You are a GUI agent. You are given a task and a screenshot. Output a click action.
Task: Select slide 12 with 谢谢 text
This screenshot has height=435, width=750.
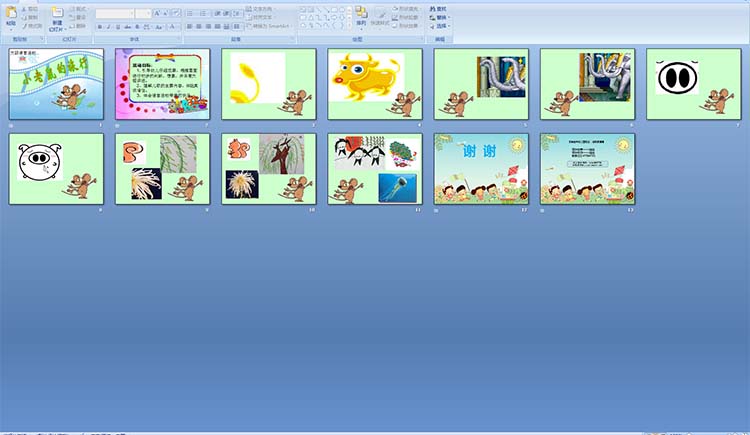[x=481, y=169]
